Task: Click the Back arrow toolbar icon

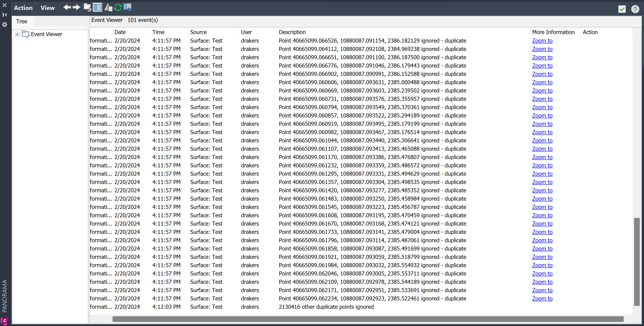Action: coord(67,7)
